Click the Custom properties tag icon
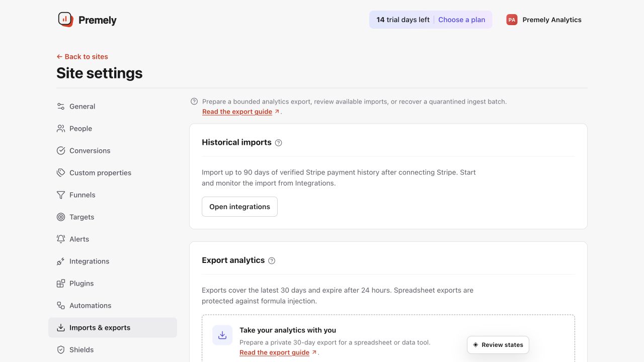Screen dimensions: 644x362 61,173
